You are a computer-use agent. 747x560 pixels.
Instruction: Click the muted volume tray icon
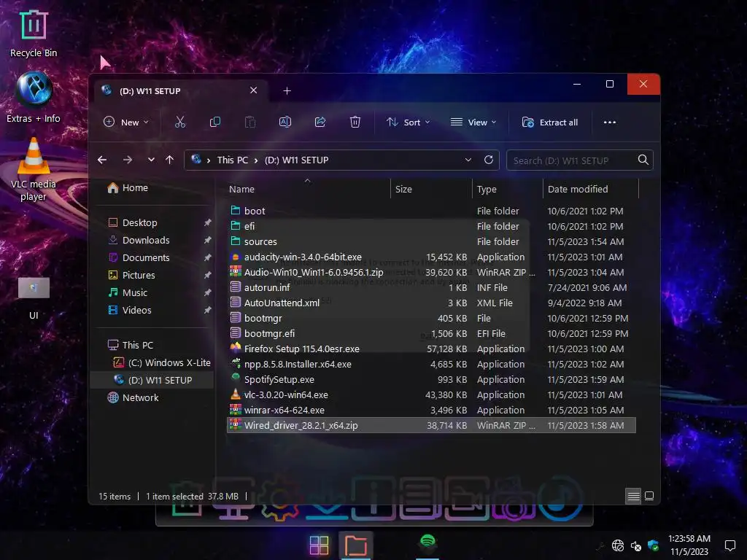coord(635,545)
